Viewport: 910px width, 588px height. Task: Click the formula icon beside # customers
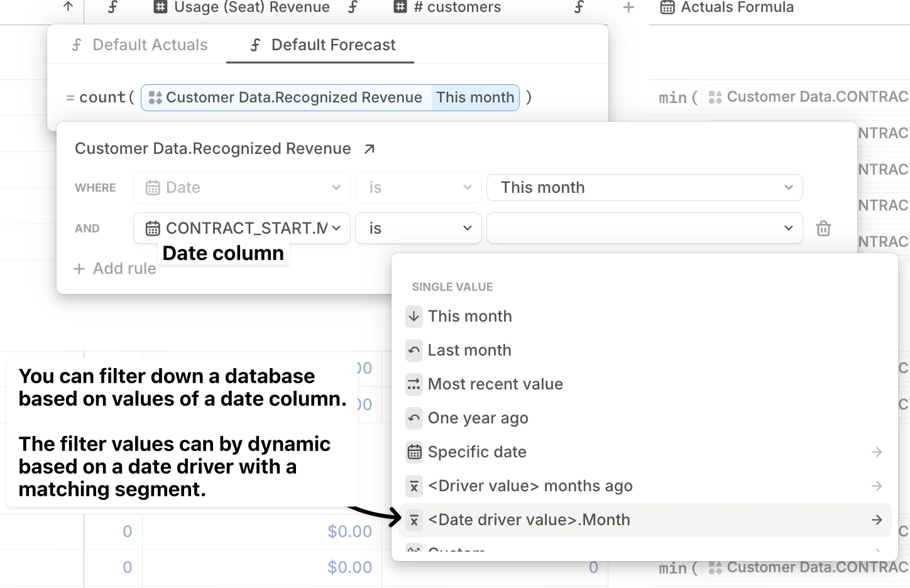coord(579,8)
